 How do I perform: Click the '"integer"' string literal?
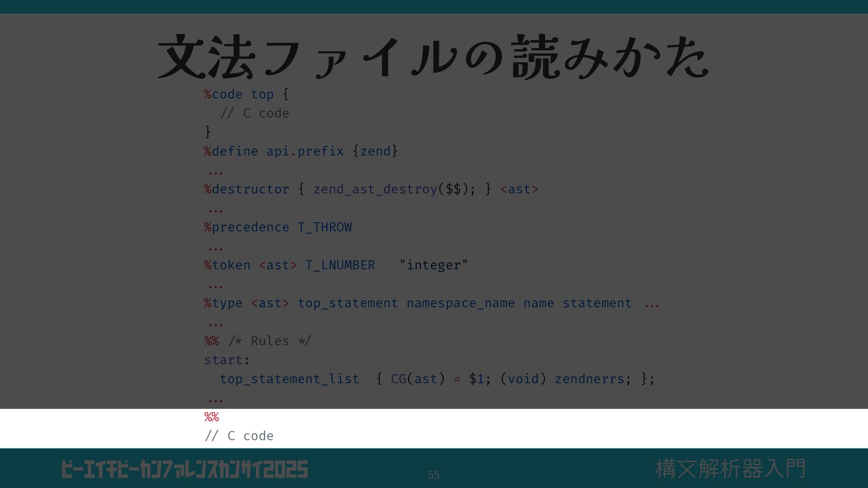pyautogui.click(x=434, y=265)
